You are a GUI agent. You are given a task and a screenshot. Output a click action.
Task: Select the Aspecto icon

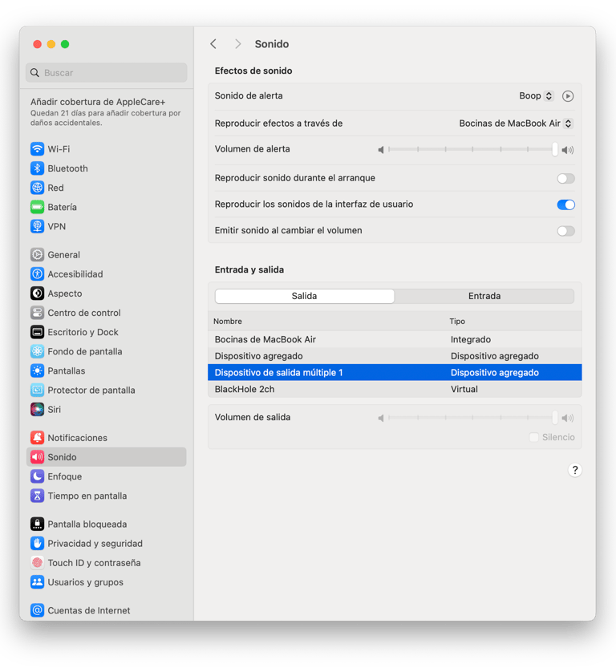tap(37, 293)
